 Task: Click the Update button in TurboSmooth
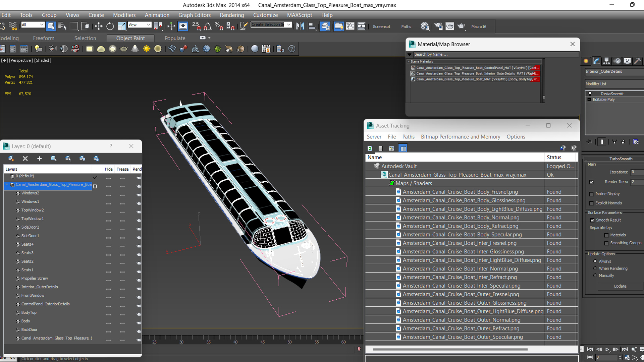619,286
